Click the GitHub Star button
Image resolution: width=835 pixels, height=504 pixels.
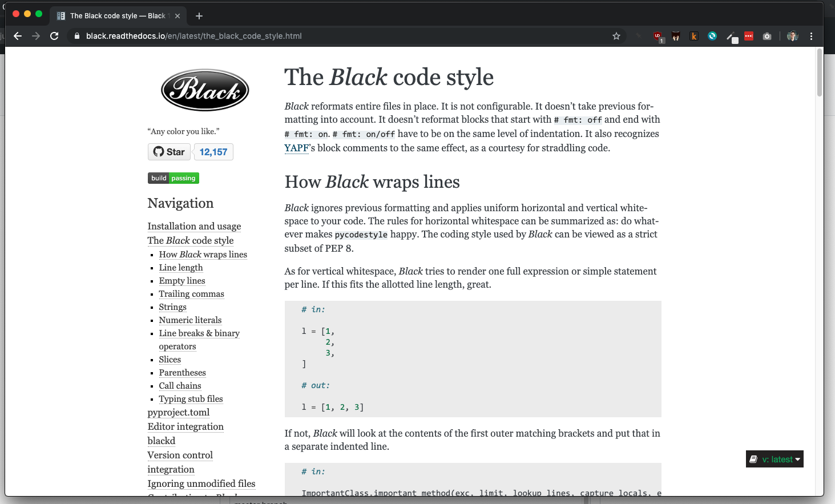pyautogui.click(x=169, y=152)
